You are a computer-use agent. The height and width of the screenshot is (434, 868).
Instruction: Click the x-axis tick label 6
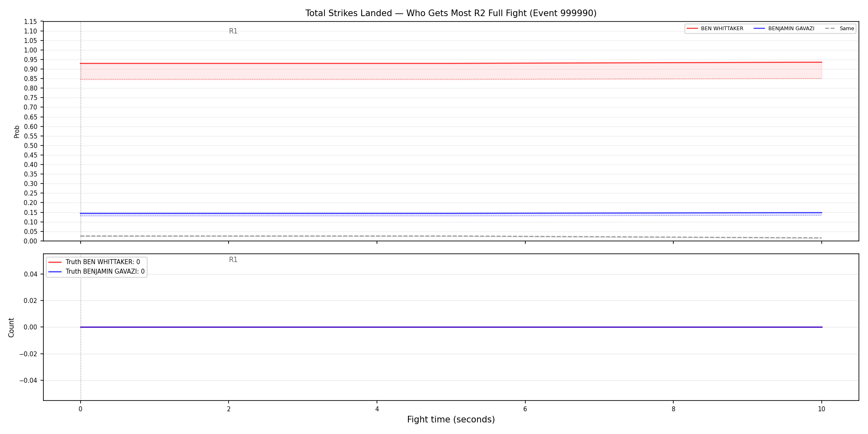525,409
